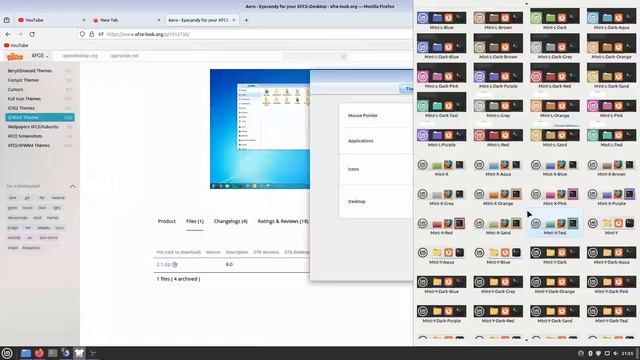Image resolution: width=640 pixels, height=360 pixels.
Task: Open the Cursors category
Action: 16,89
